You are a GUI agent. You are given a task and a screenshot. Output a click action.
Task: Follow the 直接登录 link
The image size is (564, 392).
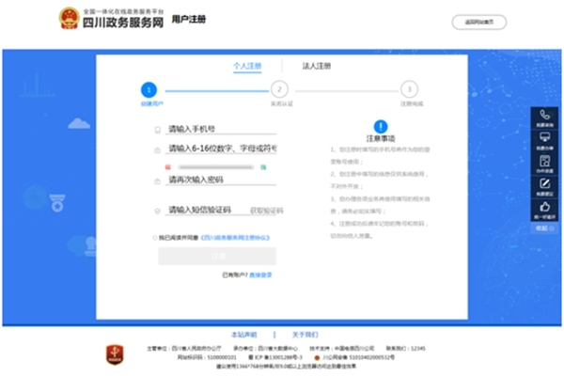(260, 274)
